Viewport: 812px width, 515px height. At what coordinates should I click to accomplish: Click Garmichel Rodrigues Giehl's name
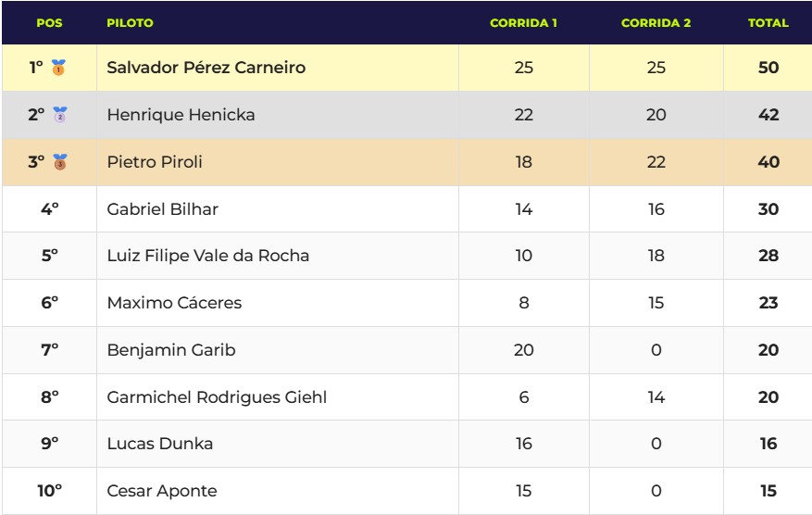[217, 397]
